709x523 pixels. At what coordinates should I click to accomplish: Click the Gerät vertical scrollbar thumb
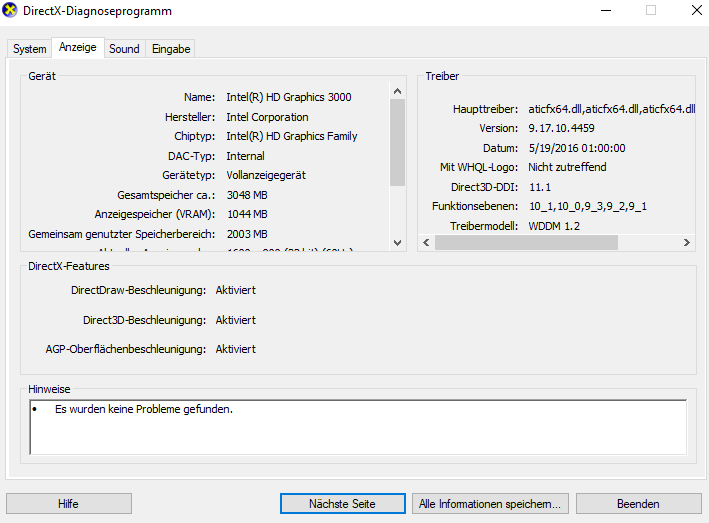tap(397, 142)
